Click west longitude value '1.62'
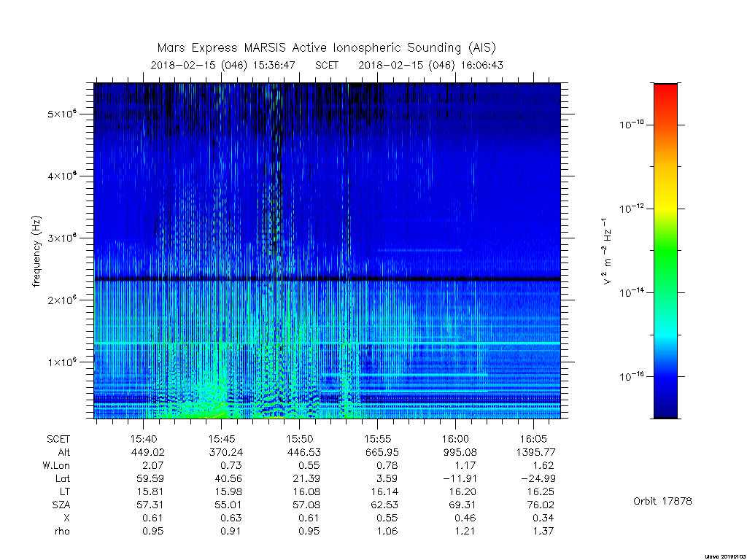This screenshot has width=747, height=560. click(x=543, y=465)
